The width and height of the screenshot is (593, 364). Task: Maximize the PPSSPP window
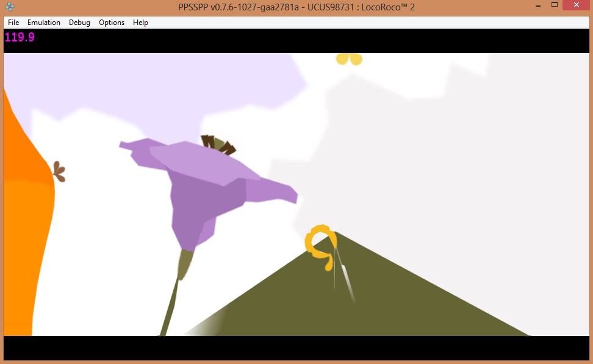pyautogui.click(x=554, y=5)
